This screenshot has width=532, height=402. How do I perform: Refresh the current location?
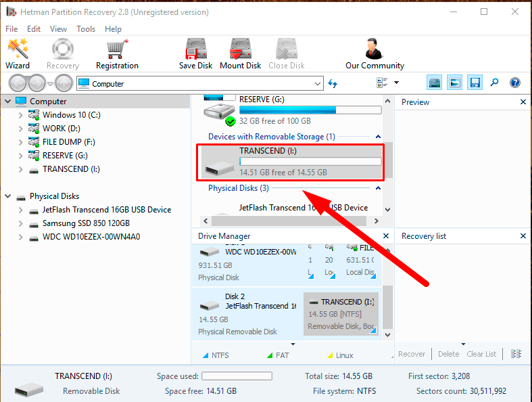[333, 83]
